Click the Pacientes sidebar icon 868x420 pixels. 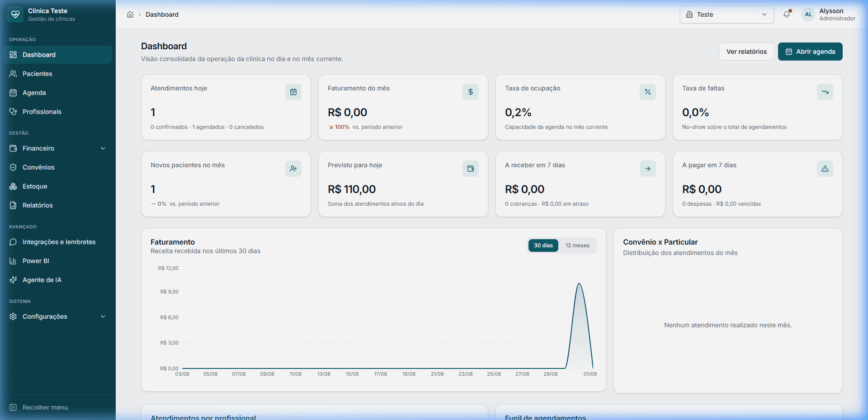click(x=13, y=74)
